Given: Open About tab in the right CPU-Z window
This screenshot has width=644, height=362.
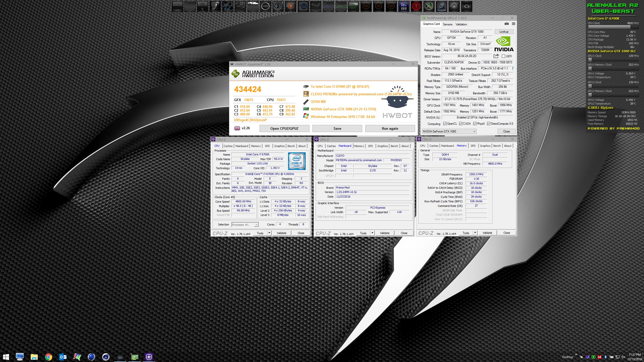Looking at the screenshot, I should [507, 146].
